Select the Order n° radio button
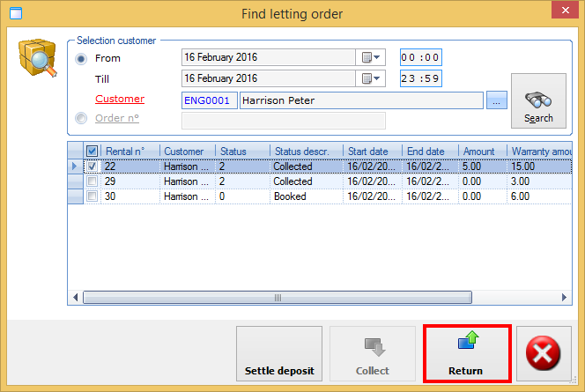Image resolution: width=585 pixels, height=392 pixels. click(82, 119)
